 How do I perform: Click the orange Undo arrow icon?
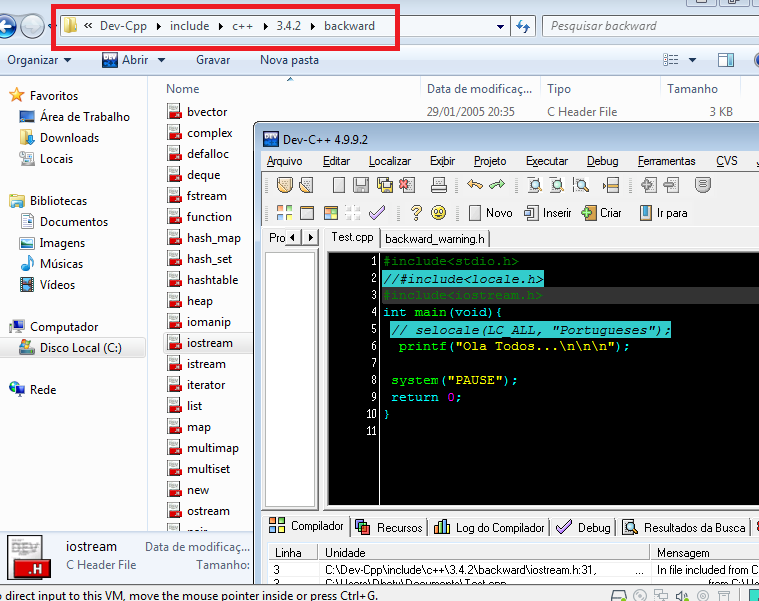coord(475,185)
